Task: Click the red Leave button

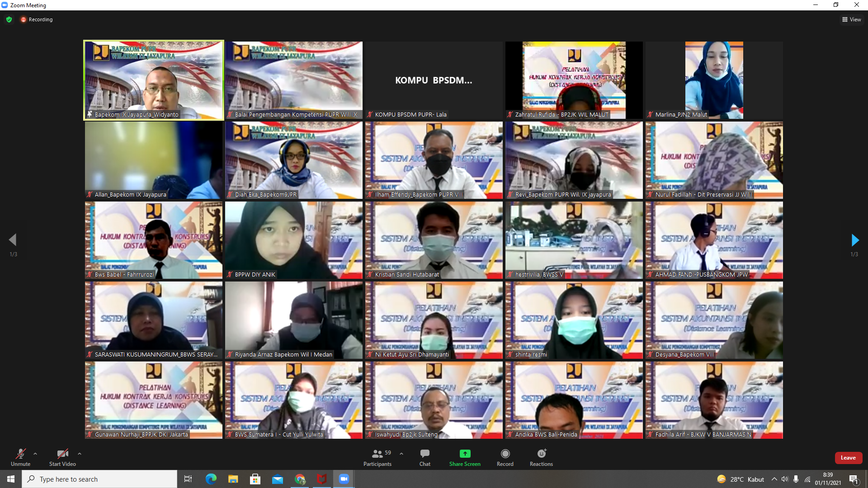Action: (x=848, y=458)
